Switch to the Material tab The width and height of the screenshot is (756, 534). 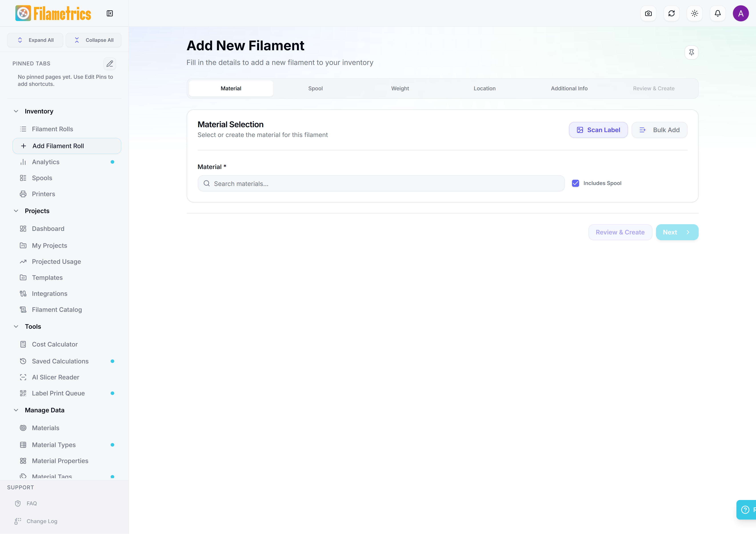[x=231, y=88]
